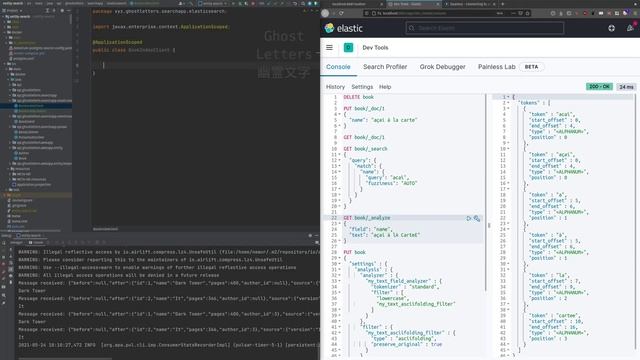Click the horizontal scrollbar under IntelliJ console output
This screenshot has width=640, height=360.
point(65,359)
